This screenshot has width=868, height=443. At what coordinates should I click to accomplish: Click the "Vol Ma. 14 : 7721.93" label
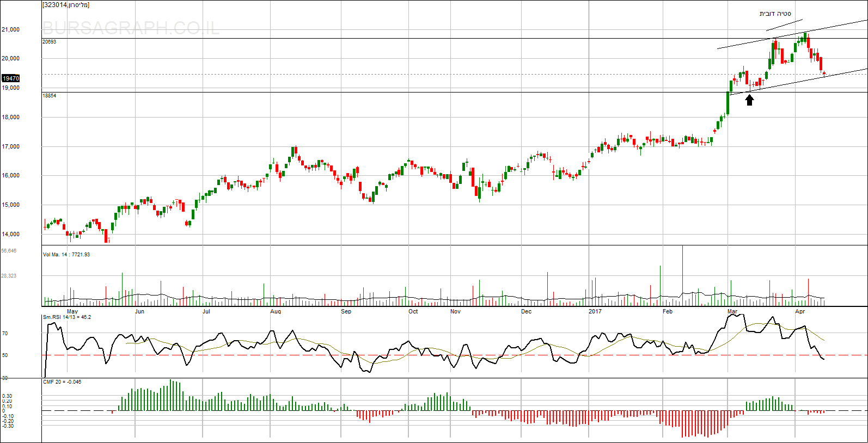[66, 255]
